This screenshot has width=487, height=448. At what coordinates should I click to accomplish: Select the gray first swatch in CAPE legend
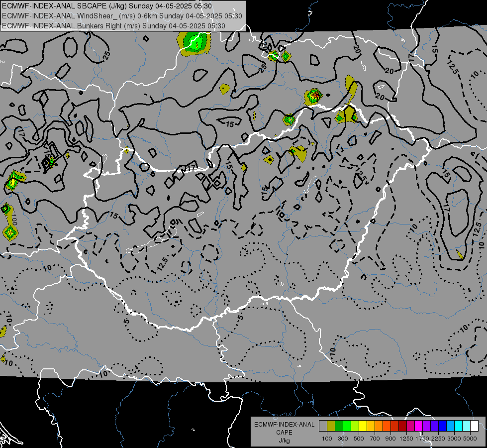[x=323, y=426]
